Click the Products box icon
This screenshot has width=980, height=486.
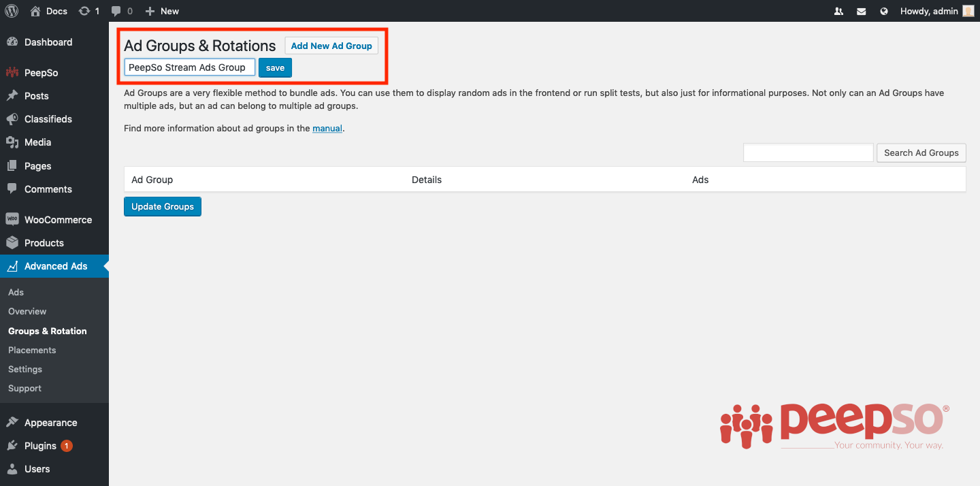click(x=12, y=243)
